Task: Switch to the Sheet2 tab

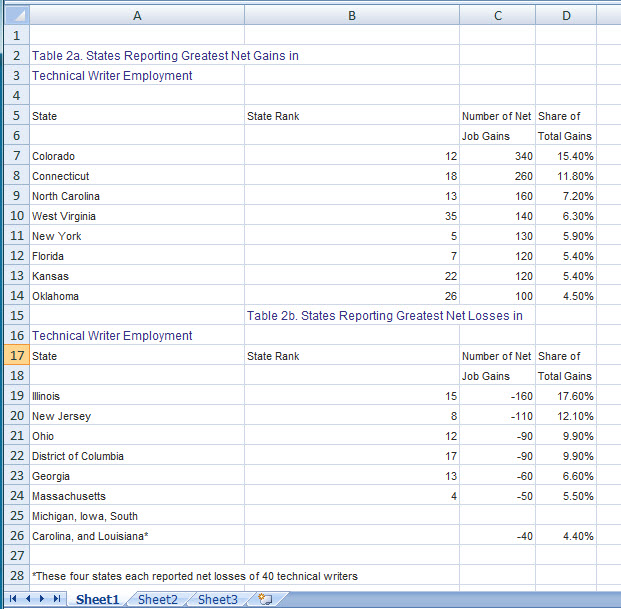Action: point(158,599)
